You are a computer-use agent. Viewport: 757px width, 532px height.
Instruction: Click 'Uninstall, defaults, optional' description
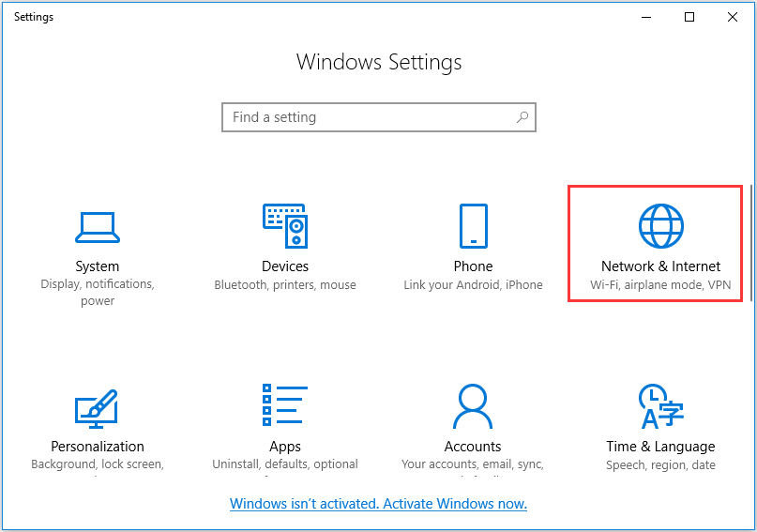[x=285, y=464]
